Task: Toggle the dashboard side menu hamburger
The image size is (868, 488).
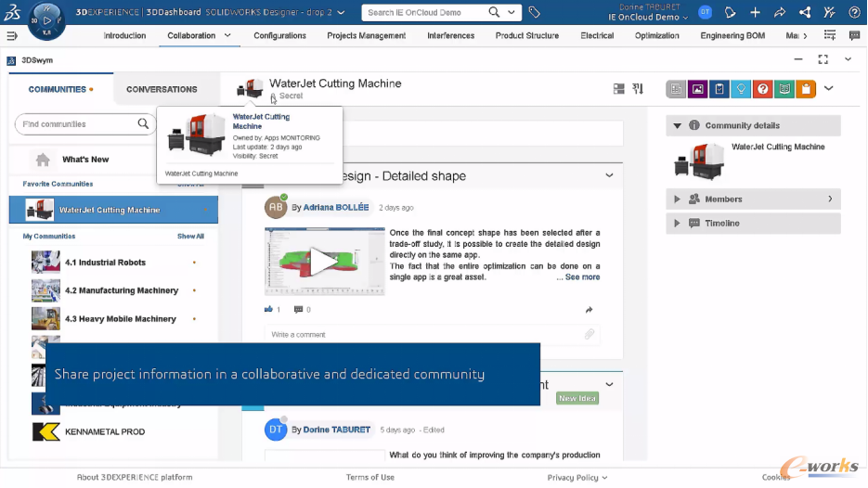Action: (x=12, y=36)
